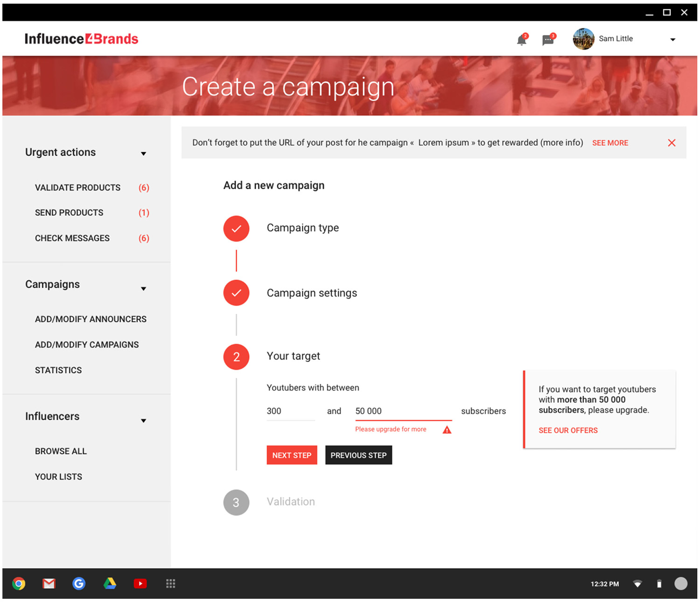Open YOUR LISTS in sidebar
Image resolution: width=700 pixels, height=602 pixels.
pyautogui.click(x=58, y=477)
